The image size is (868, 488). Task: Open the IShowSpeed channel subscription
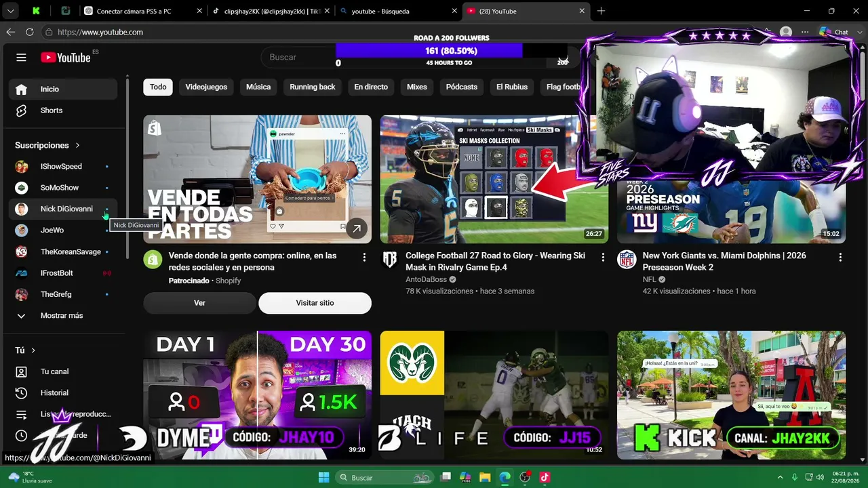[63, 167]
